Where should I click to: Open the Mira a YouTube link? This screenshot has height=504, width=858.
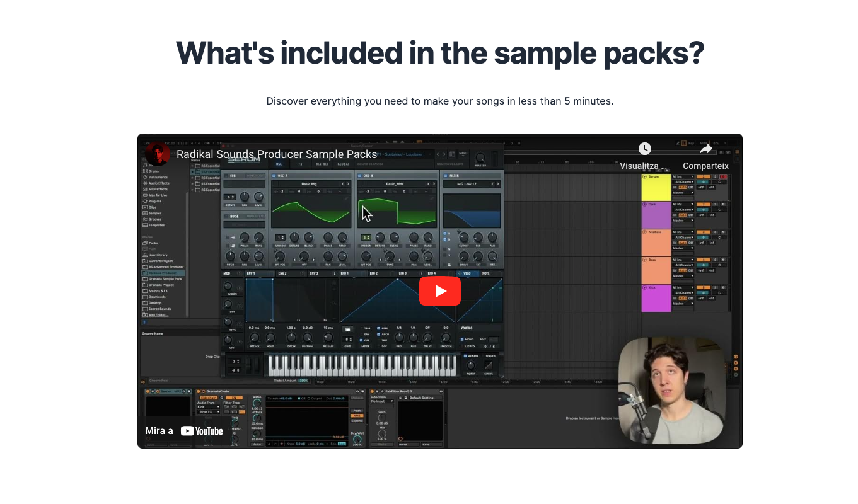coord(184,431)
